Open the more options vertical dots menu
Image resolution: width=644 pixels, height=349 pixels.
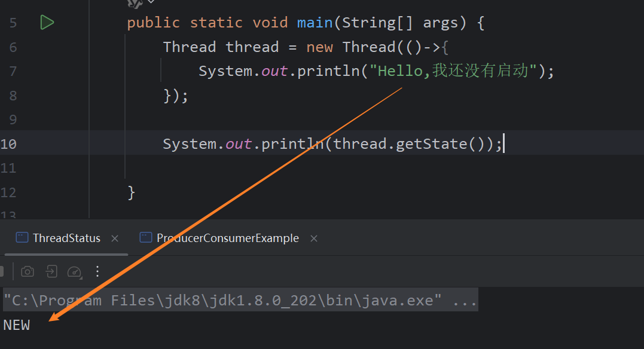(x=97, y=271)
